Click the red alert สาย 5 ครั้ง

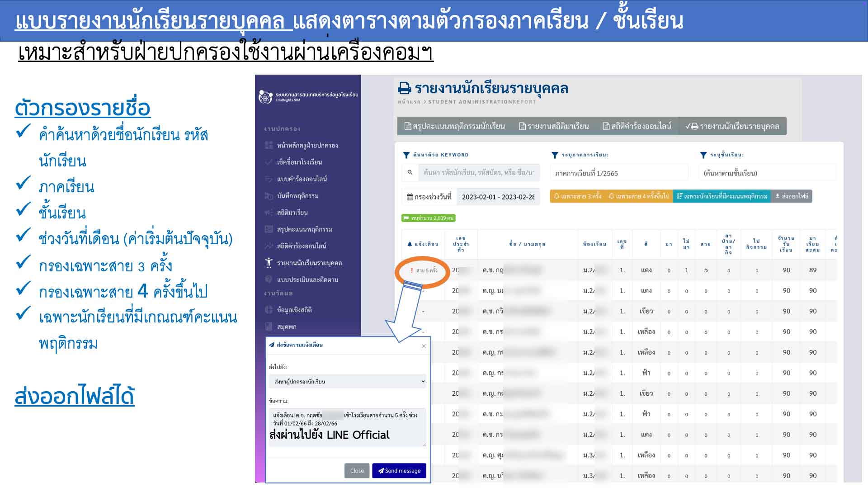pyautogui.click(x=424, y=270)
